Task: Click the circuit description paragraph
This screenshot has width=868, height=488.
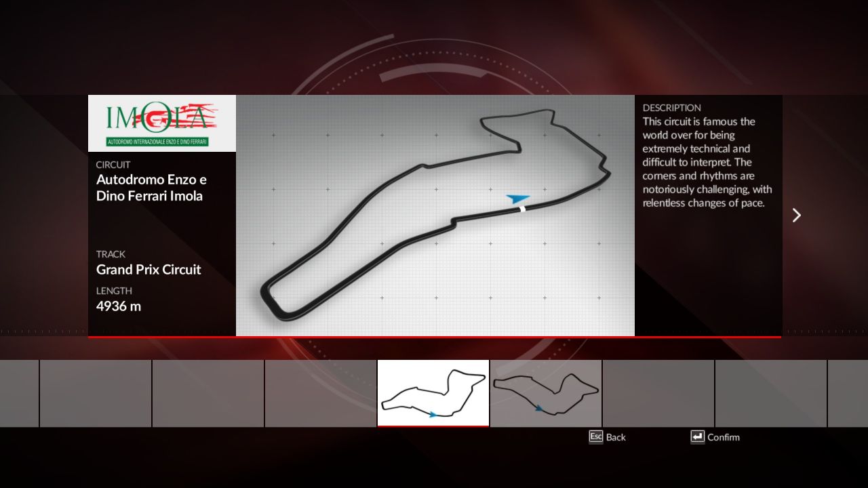Action: click(x=707, y=162)
